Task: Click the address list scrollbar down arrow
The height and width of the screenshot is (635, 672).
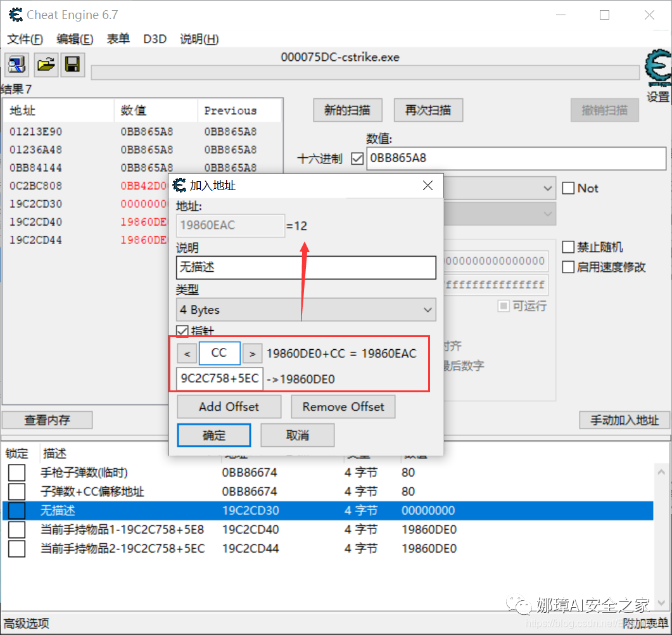Action: [661, 602]
